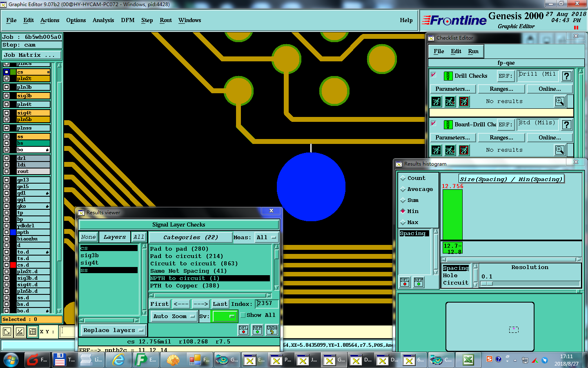Select NPTH to circuit (1) category
This screenshot has height=368, width=588.
[210, 278]
